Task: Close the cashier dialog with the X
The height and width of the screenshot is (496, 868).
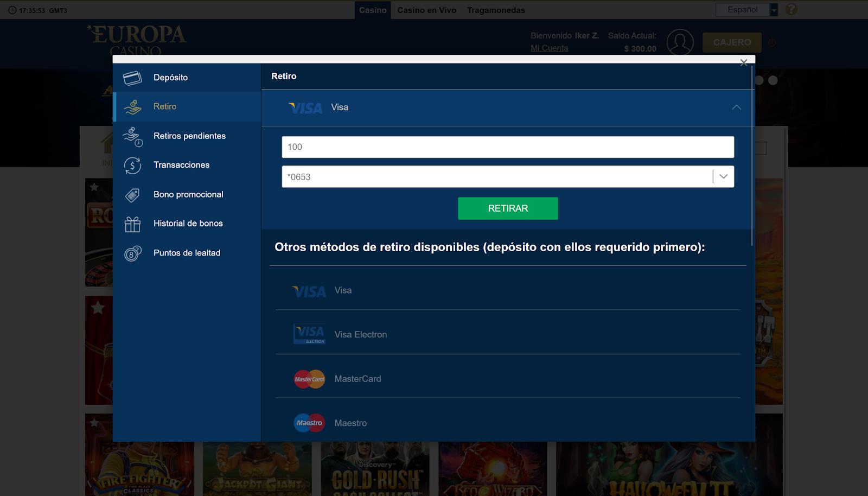Action: click(x=744, y=62)
